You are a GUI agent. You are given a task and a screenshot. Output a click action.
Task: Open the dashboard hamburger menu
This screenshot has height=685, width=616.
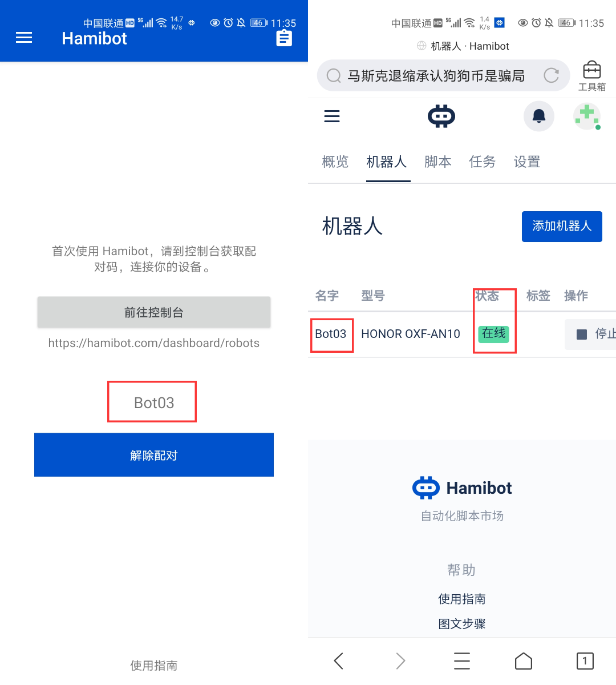(x=332, y=116)
